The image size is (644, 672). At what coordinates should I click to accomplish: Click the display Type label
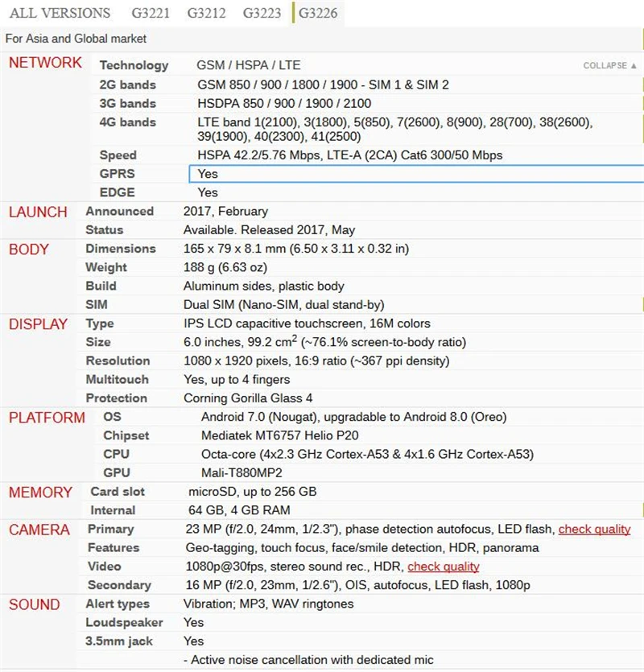100,324
